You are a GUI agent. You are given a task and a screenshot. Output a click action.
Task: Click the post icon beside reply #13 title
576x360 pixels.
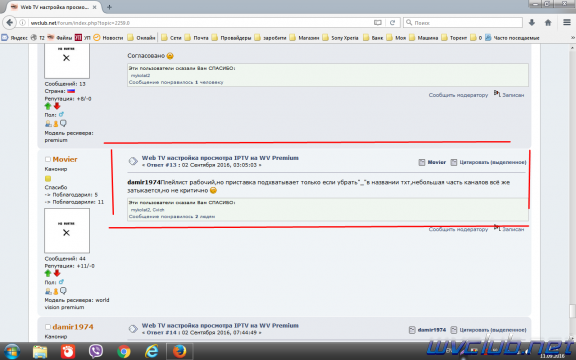(x=133, y=161)
